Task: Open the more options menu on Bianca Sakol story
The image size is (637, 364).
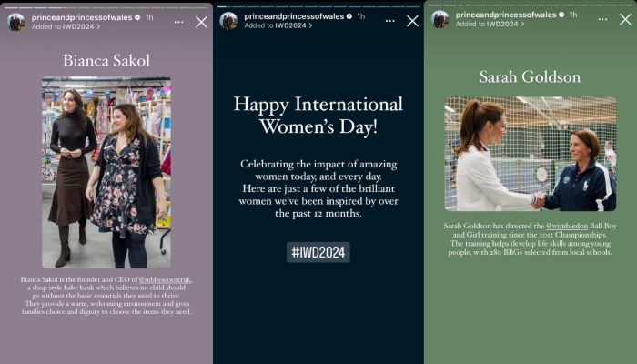Action: [179, 20]
